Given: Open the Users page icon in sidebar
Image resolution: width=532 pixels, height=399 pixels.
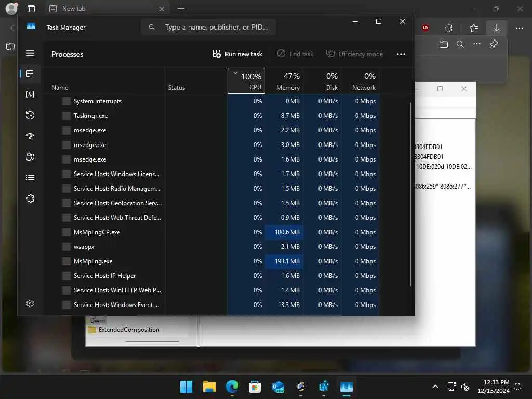Looking at the screenshot, I should tap(30, 157).
